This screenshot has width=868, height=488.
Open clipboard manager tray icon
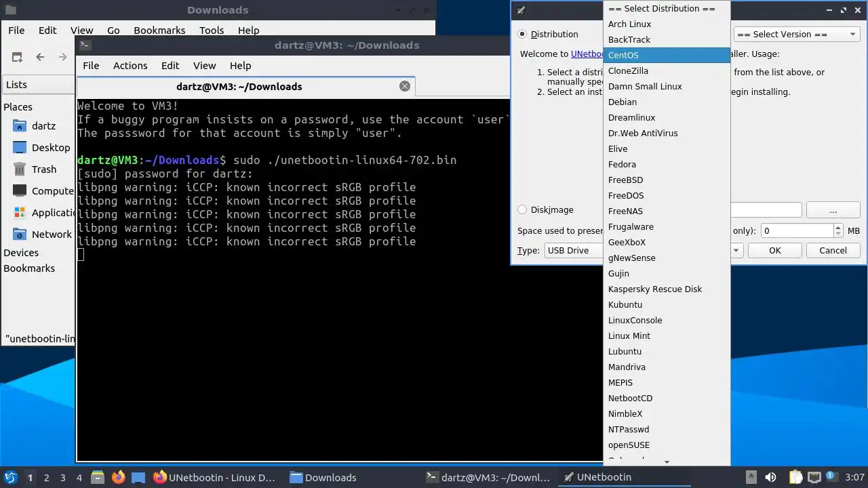coord(795,477)
